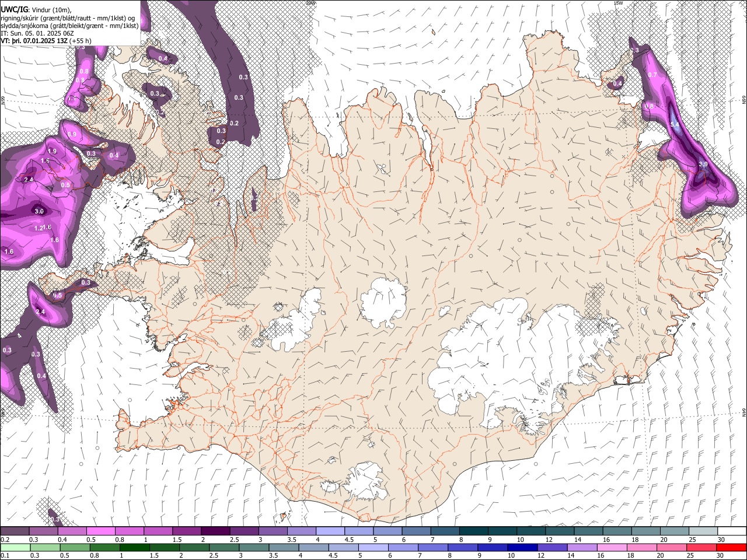Click the upper legend '0.2' scale label
Screen dimensions: 747x560
(x=5, y=539)
